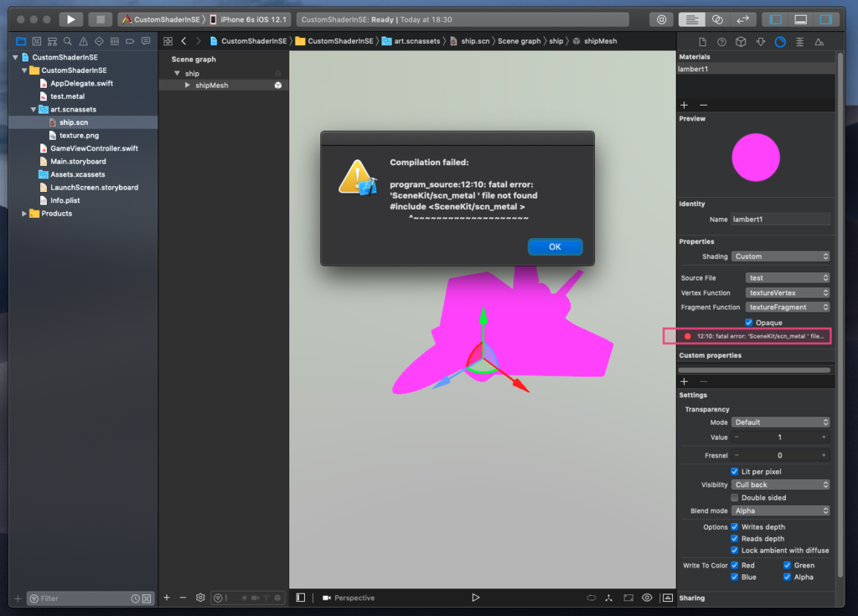Show the Physics inspector
This screenshot has height=616, width=858.
(799, 42)
